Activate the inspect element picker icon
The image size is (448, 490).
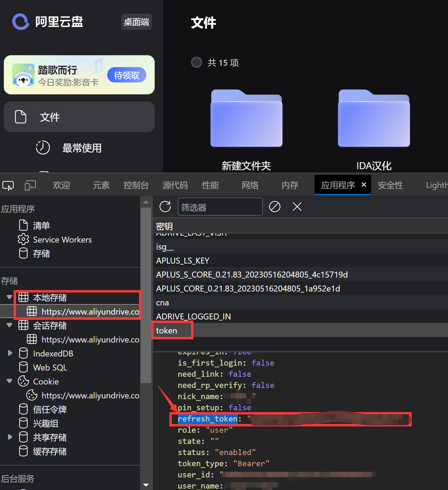tap(8, 185)
